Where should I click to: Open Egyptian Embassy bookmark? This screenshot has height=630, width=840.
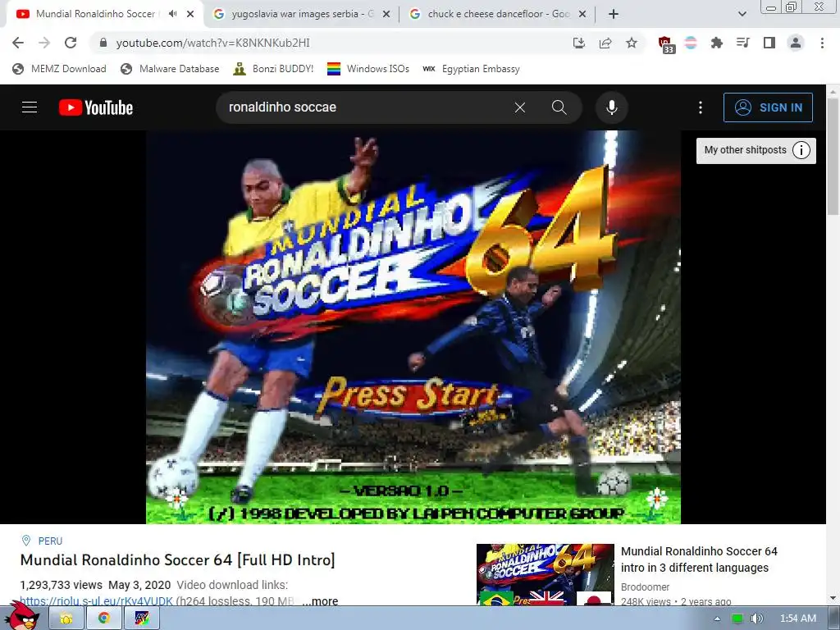(x=472, y=69)
